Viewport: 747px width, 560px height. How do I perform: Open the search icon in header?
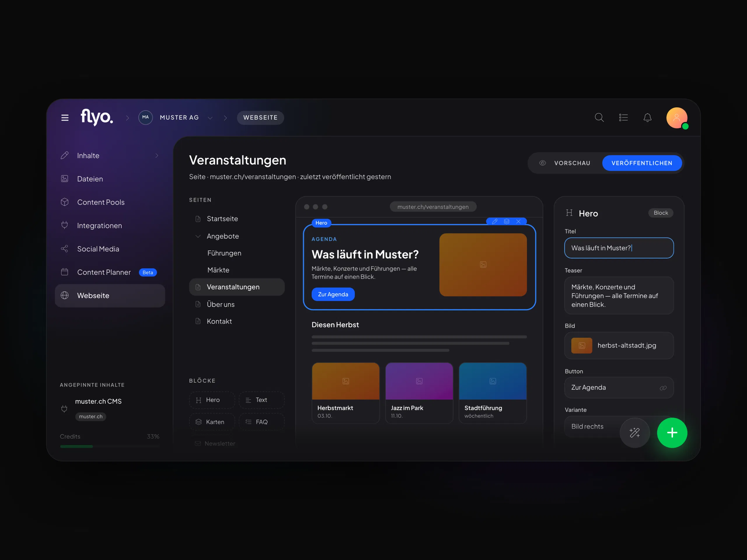pyautogui.click(x=599, y=118)
